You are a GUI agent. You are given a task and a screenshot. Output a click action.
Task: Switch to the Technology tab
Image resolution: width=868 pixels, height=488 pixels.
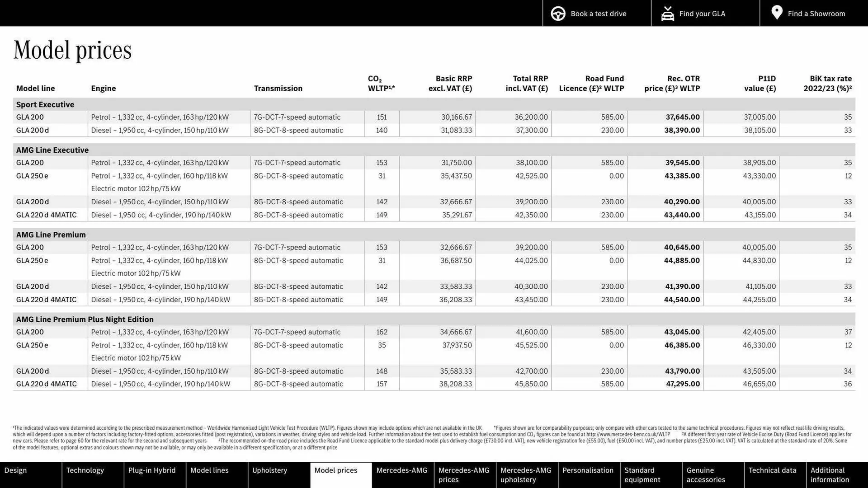pos(85,475)
